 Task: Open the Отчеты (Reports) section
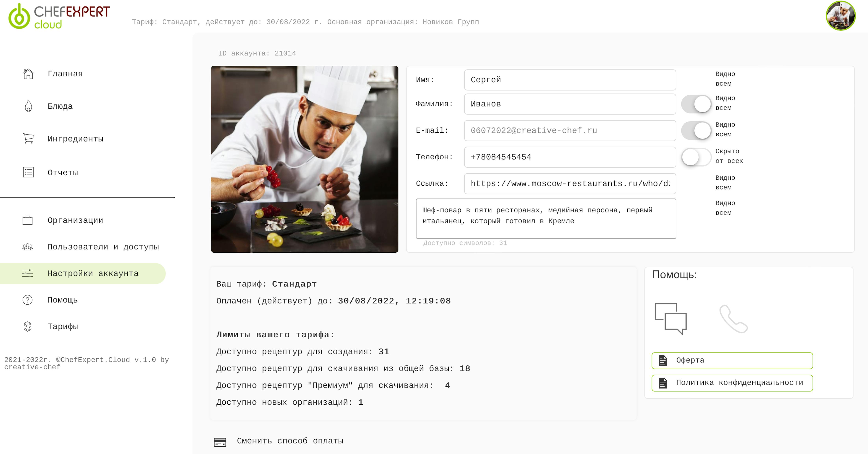[62, 172]
